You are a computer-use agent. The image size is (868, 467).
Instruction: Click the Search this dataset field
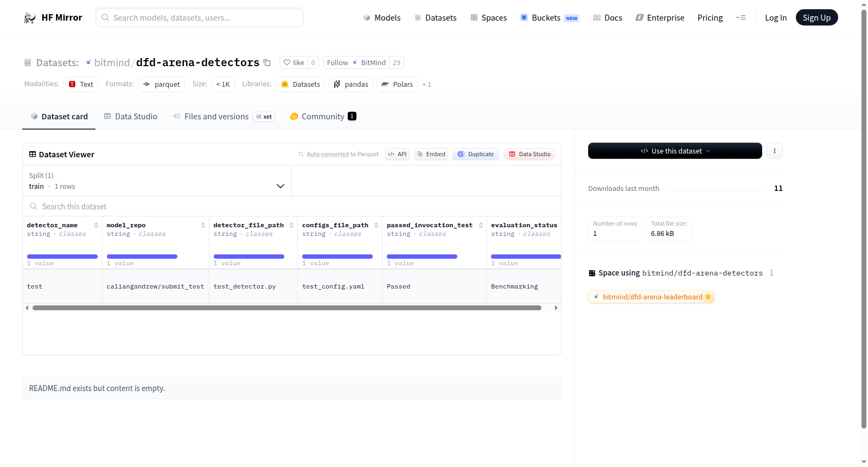292,206
